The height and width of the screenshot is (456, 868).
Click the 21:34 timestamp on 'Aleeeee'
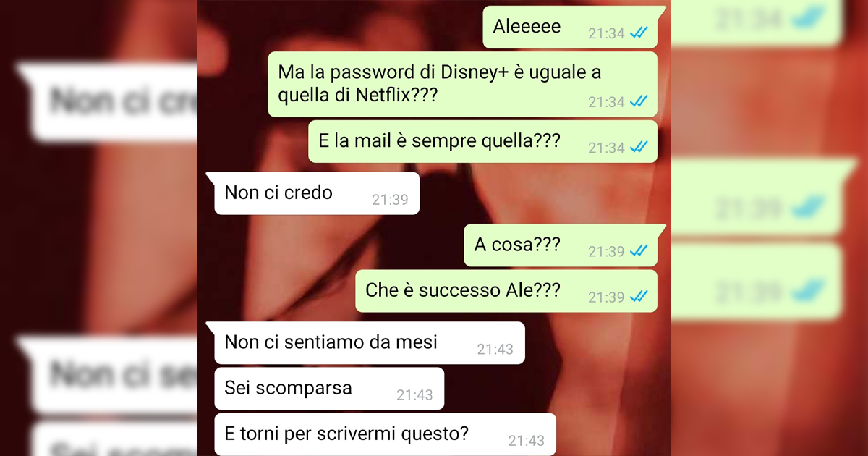click(606, 33)
